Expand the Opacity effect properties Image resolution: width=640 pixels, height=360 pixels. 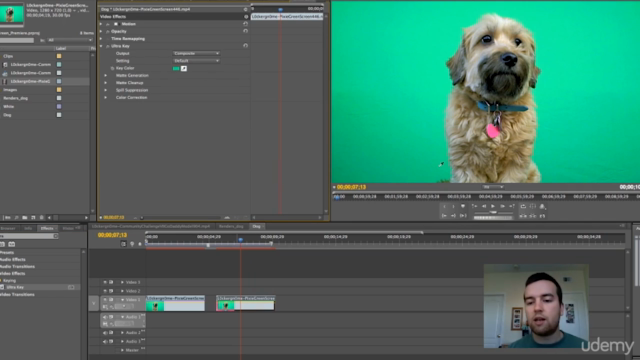101,31
